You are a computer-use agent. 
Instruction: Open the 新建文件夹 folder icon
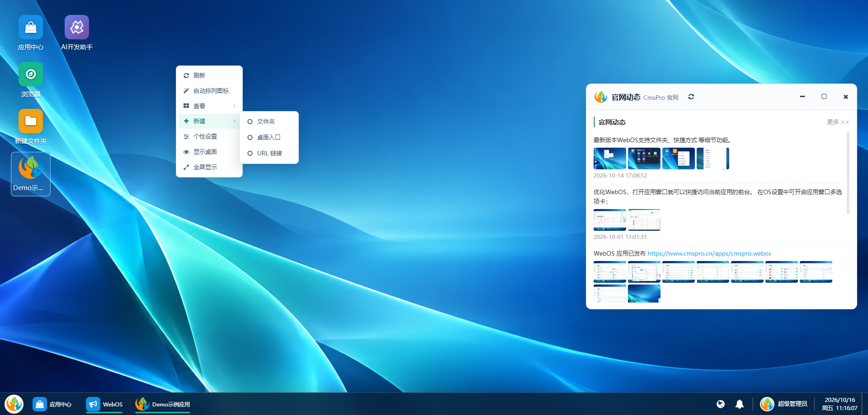(31, 126)
